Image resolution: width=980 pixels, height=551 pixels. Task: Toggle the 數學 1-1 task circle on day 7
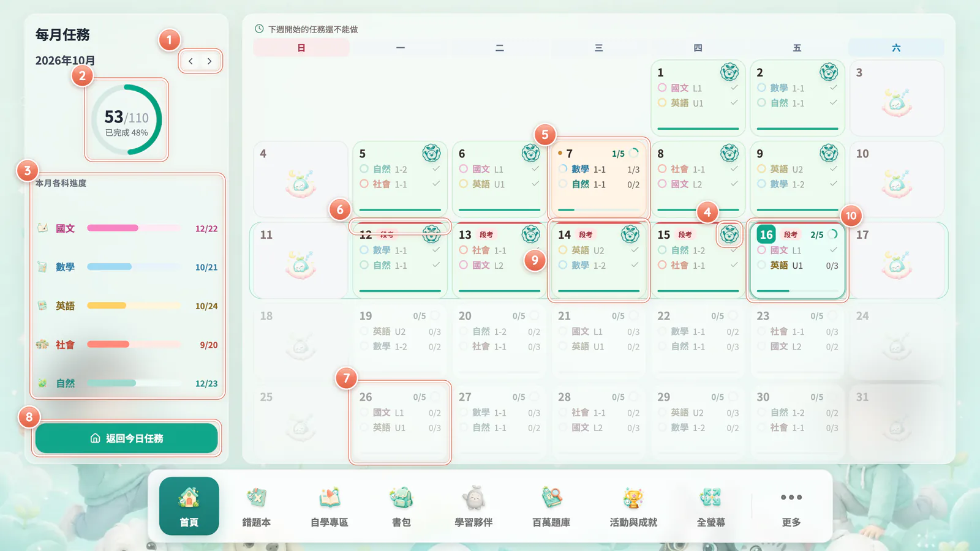point(563,169)
